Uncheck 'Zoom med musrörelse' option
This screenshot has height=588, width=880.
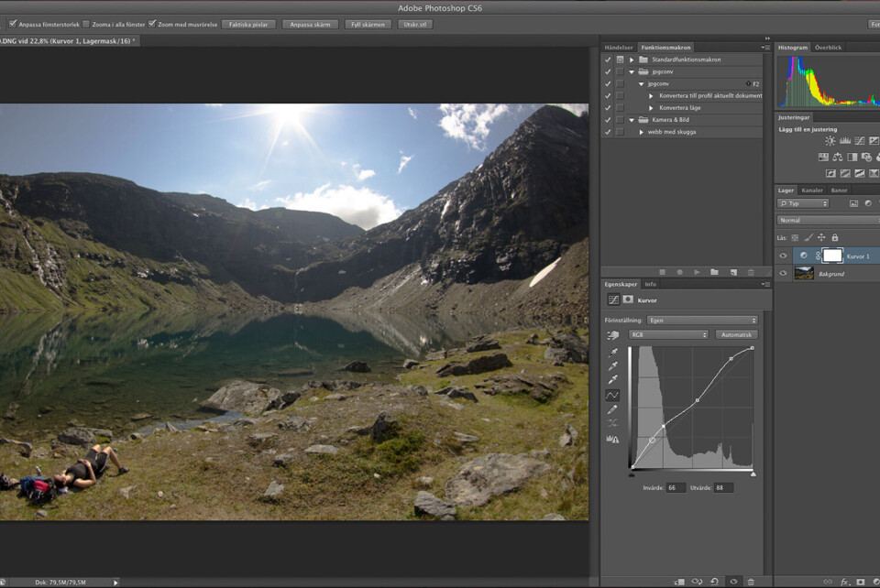(x=152, y=25)
